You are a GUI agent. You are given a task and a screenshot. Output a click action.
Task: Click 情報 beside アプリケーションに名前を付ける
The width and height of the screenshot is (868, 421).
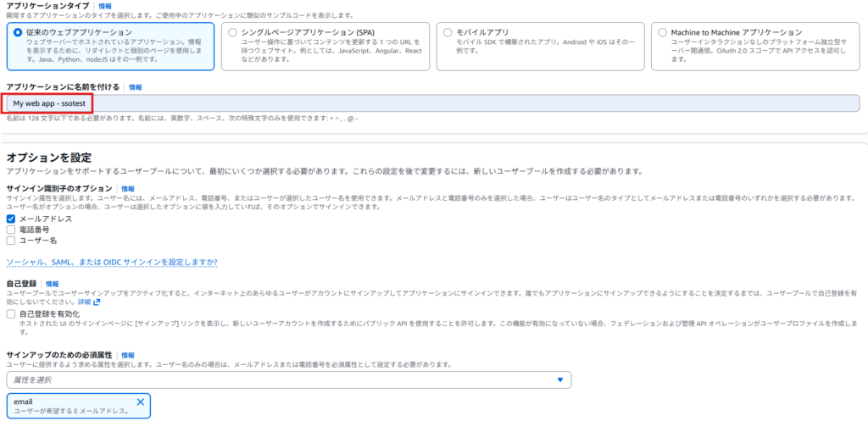pos(136,87)
